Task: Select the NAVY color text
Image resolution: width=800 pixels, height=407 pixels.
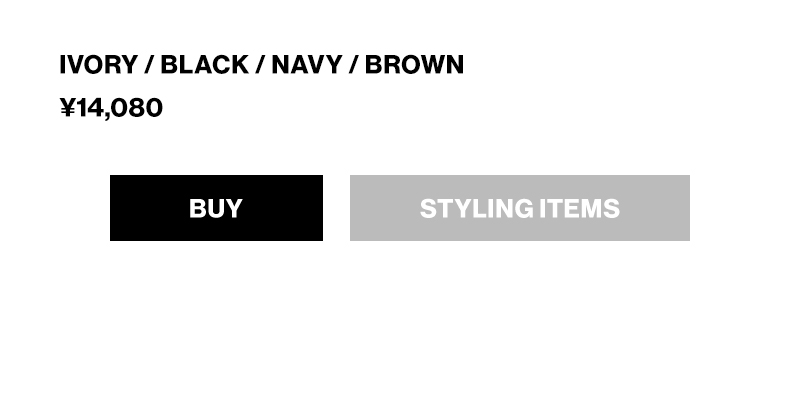Action: (x=307, y=65)
